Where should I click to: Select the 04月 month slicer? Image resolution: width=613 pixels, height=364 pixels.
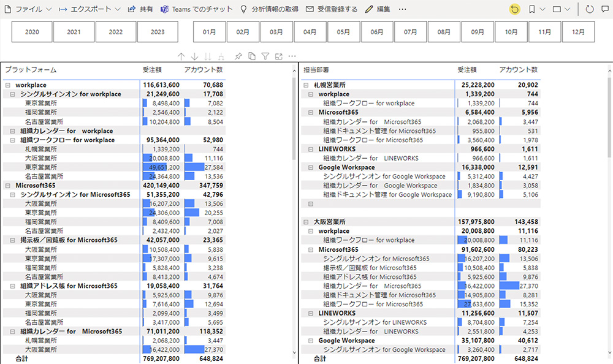[x=310, y=32]
